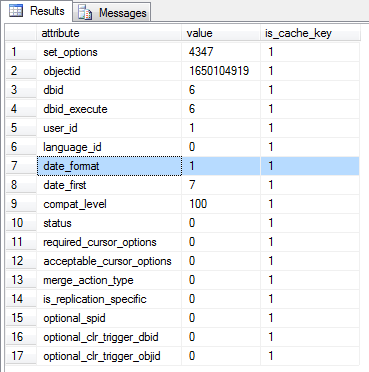Click row header number 7

click(x=21, y=166)
